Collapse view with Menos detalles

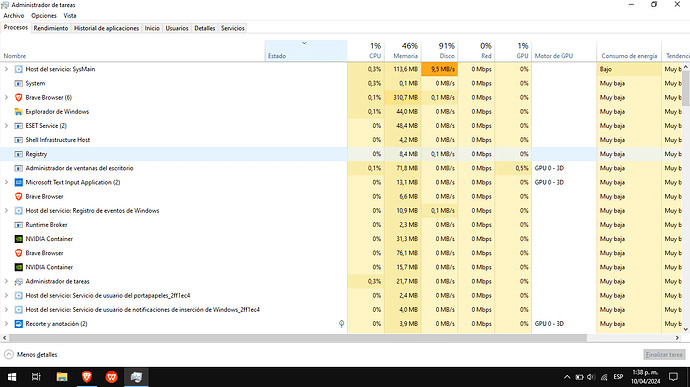[31, 354]
